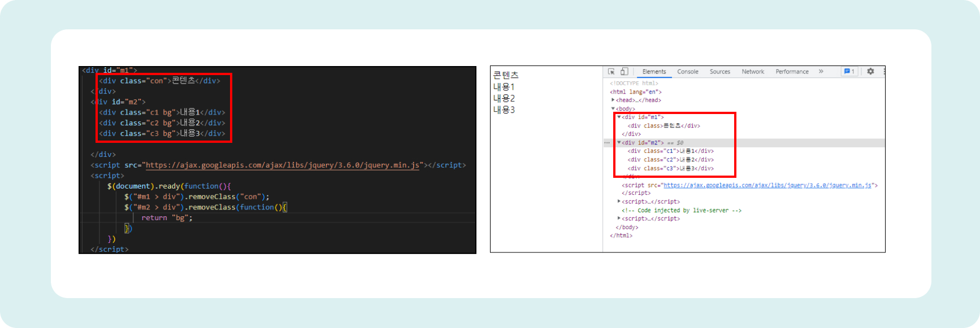Screen dimensions: 980x328
Task: Click the class="c1 bg" line in editor
Action: (x=162, y=112)
